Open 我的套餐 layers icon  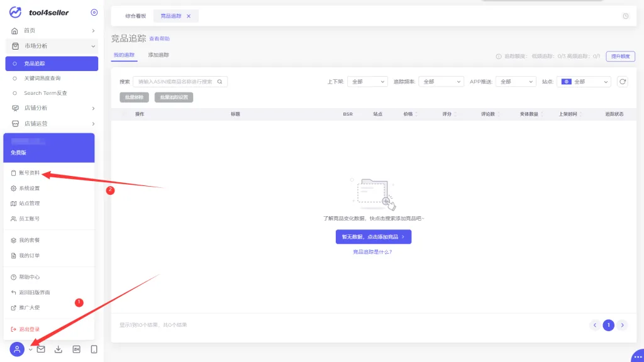(14, 240)
